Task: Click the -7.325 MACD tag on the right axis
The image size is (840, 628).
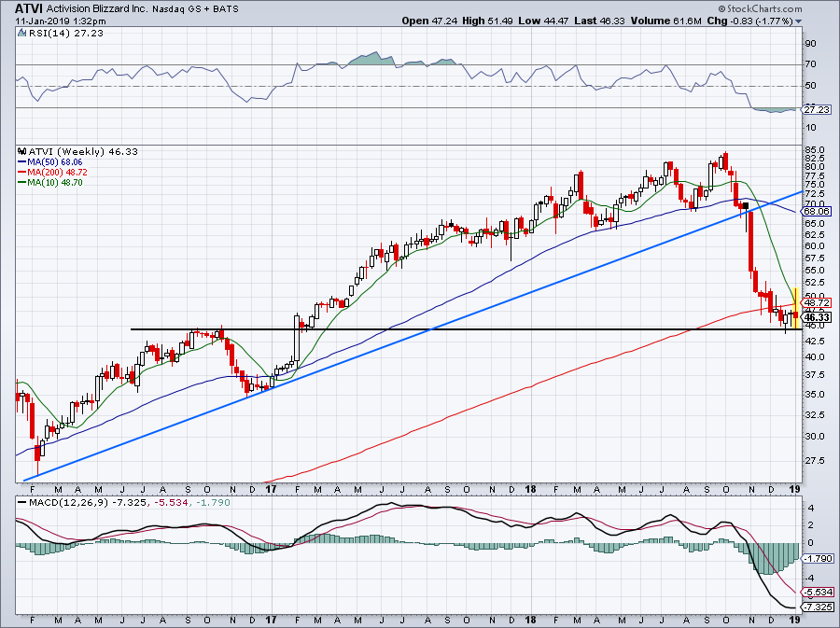Action: click(x=818, y=607)
